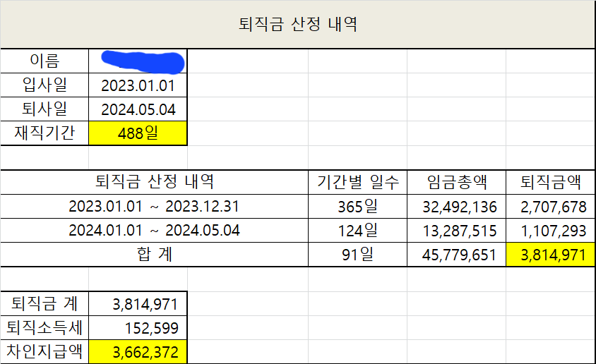Click the 퇴직소득세 value 152,599
596x364 pixels.
click(138, 328)
